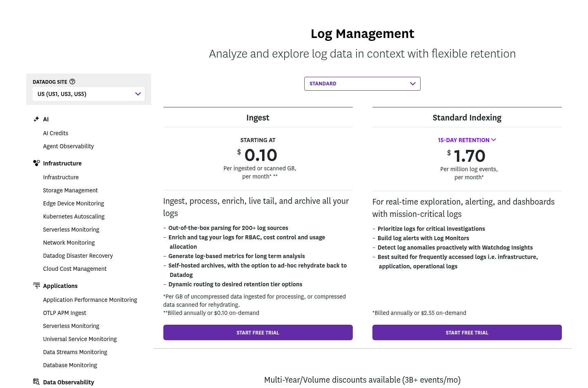Click "Out-of-the-box parsing for 200+ log sources"
The width and height of the screenshot is (588, 388).
coord(228,228)
